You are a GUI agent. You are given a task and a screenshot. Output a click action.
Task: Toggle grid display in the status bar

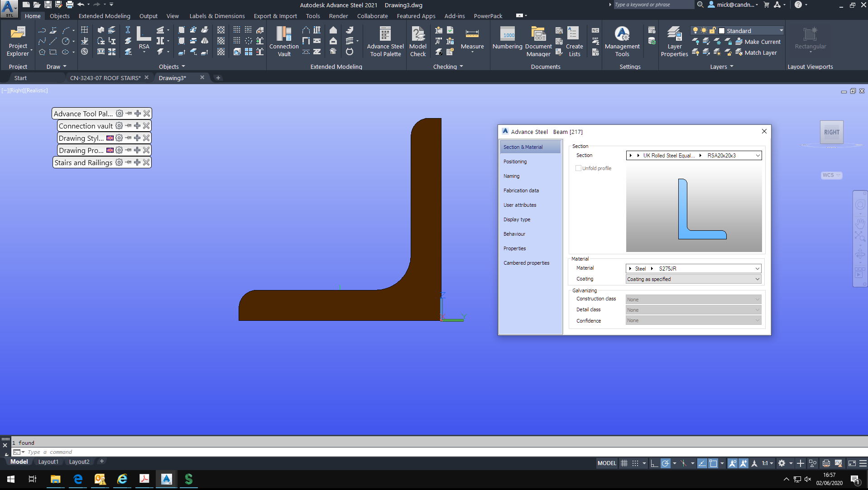[x=624, y=463]
